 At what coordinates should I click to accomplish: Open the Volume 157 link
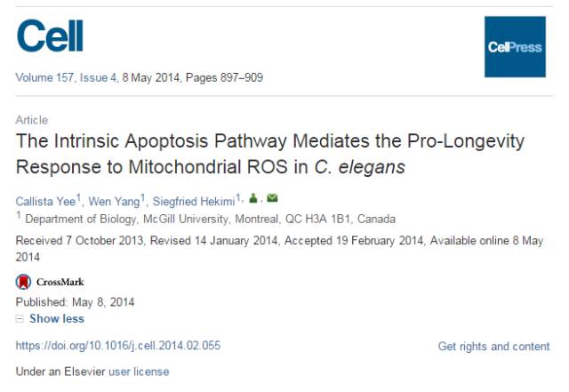47,77
